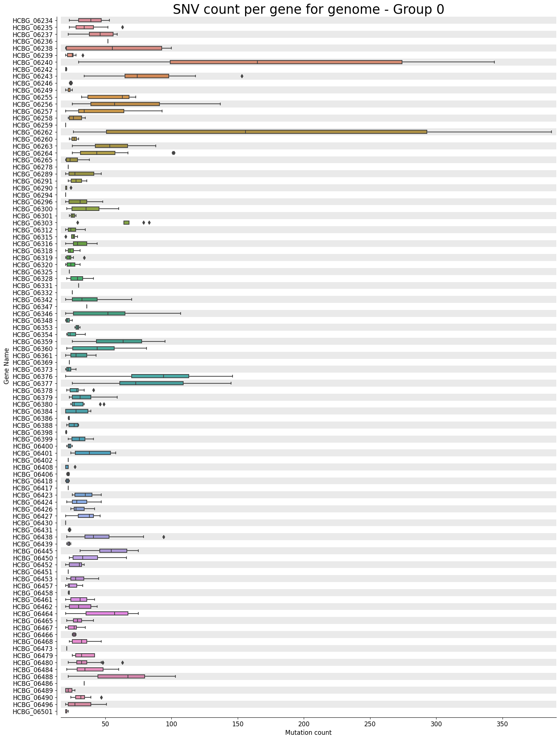Viewport: 560px width, 740px height.
Task: Click the HCBG_06255 box in the plot
Action: coord(108,97)
